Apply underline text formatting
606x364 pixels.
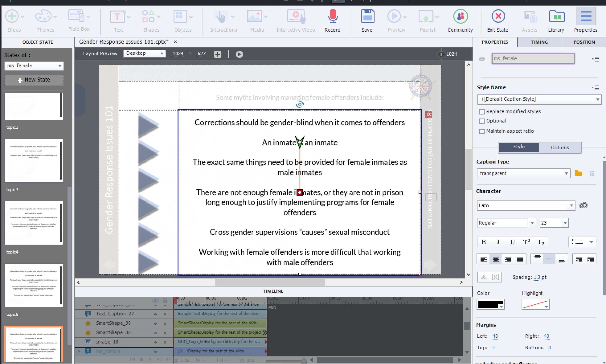click(x=512, y=242)
